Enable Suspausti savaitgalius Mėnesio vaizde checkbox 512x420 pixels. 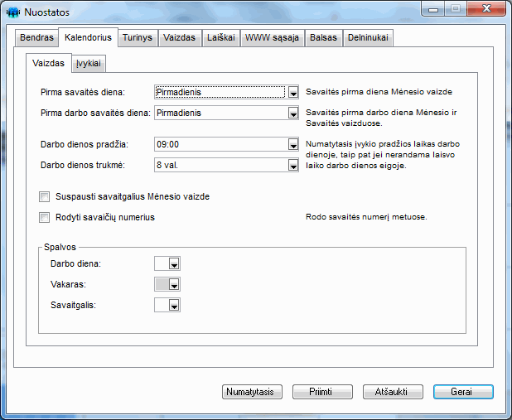click(x=45, y=197)
